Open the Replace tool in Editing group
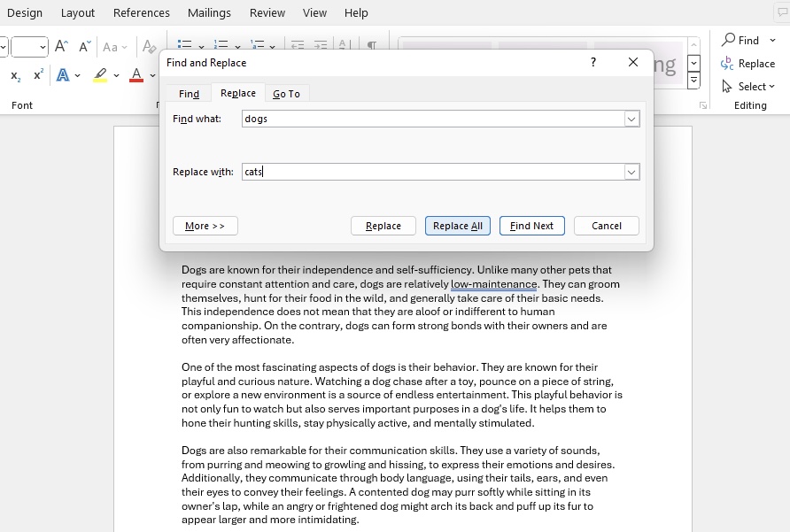 pyautogui.click(x=748, y=64)
